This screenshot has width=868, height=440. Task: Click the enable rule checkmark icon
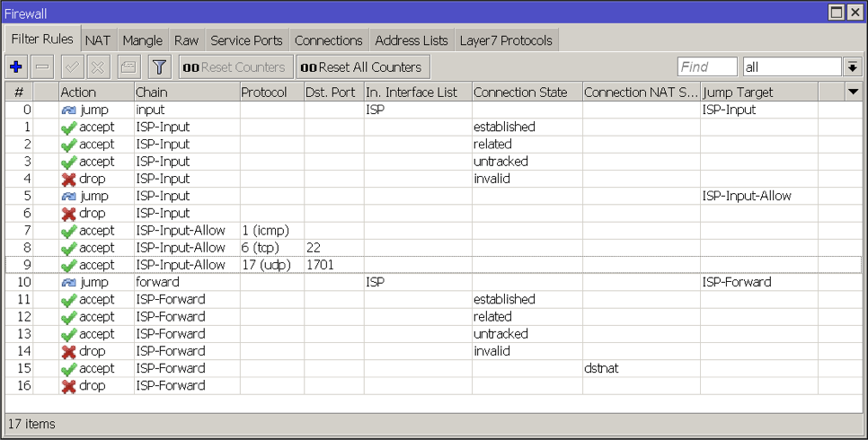click(x=72, y=67)
